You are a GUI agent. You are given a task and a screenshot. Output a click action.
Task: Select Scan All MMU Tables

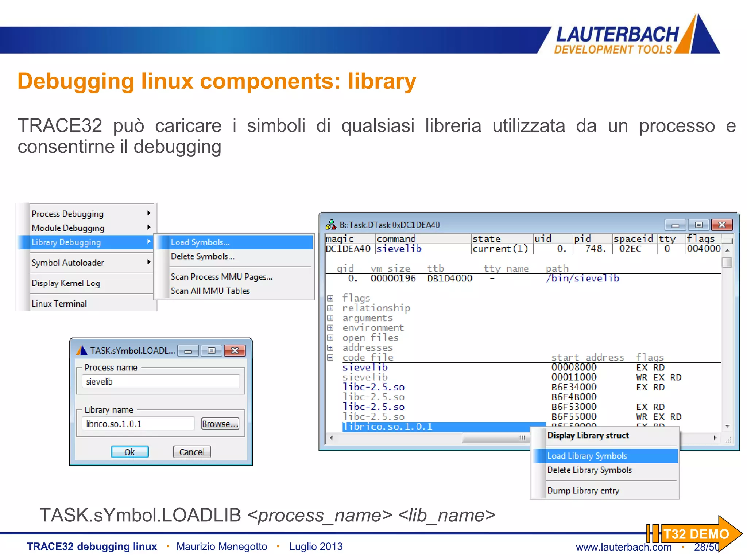235,291
